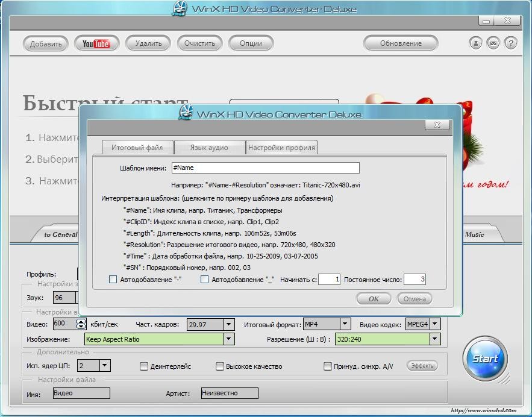Open the http://www.winxdvd.com link
The width and height of the screenshot is (532, 417).
click(483, 410)
